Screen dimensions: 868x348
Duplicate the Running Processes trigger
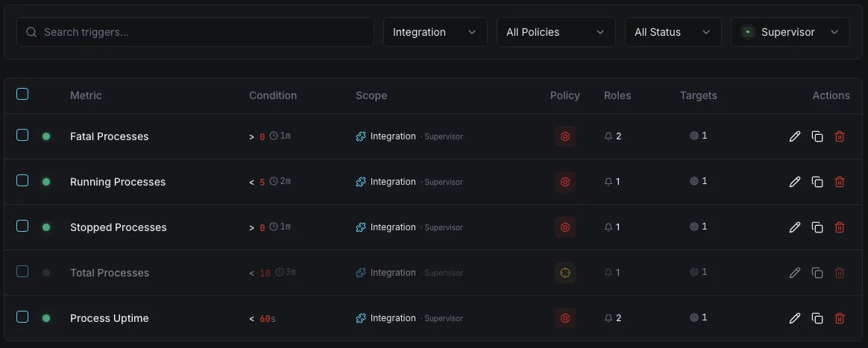[x=817, y=182]
